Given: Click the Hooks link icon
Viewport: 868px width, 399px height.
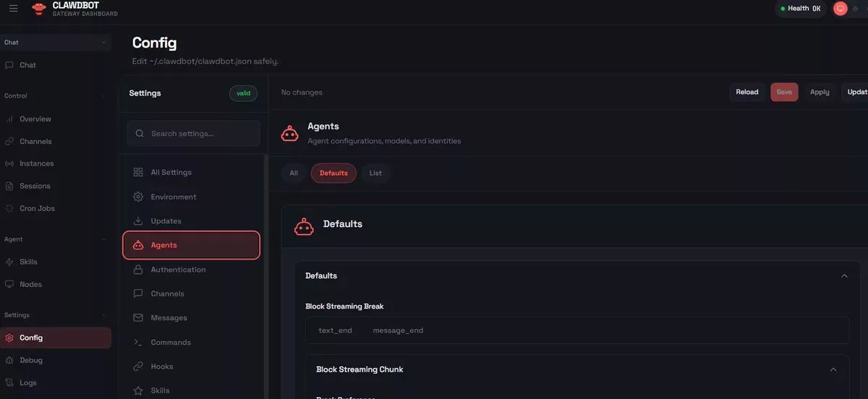Looking at the screenshot, I should [x=138, y=366].
